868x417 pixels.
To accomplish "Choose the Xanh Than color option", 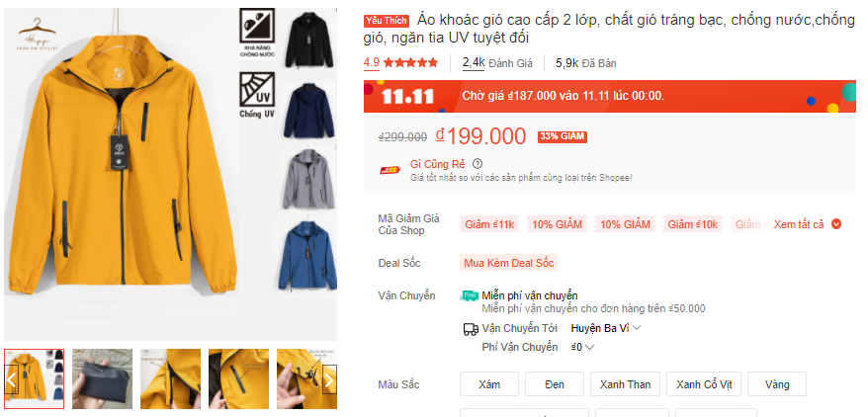I will tap(625, 384).
